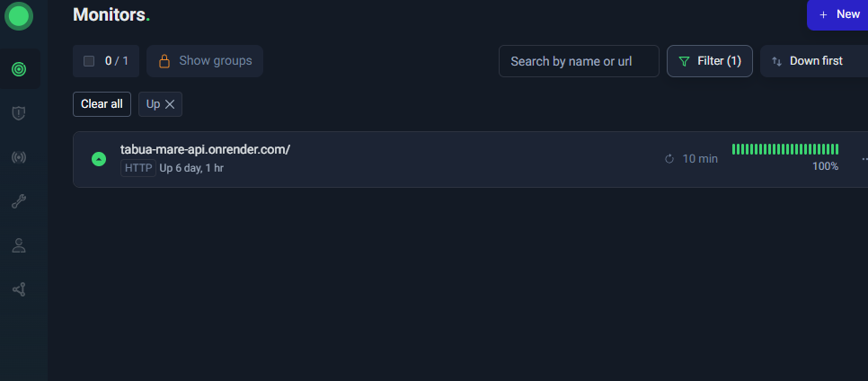Click the New monitor button
Image resolution: width=868 pixels, height=381 pixels.
[838, 14]
